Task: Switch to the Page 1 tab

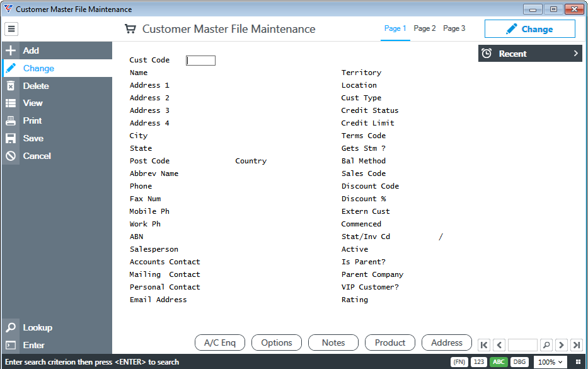Action: point(395,28)
